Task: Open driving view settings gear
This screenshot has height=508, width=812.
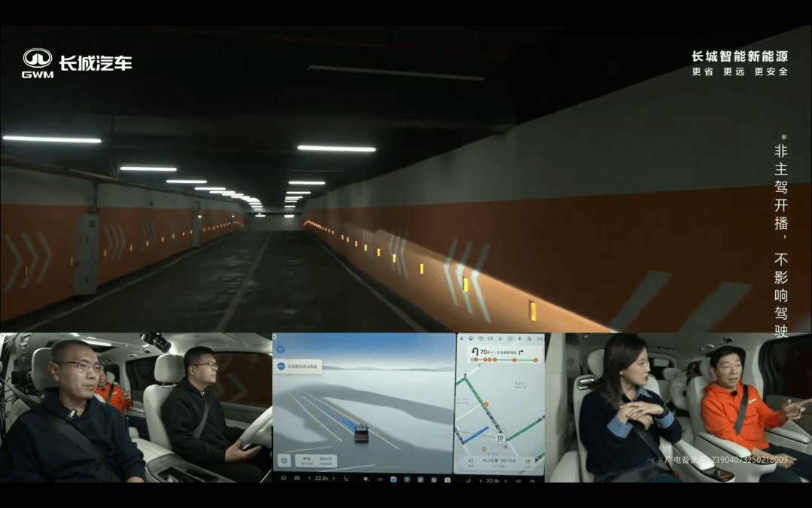Action: 283,461
